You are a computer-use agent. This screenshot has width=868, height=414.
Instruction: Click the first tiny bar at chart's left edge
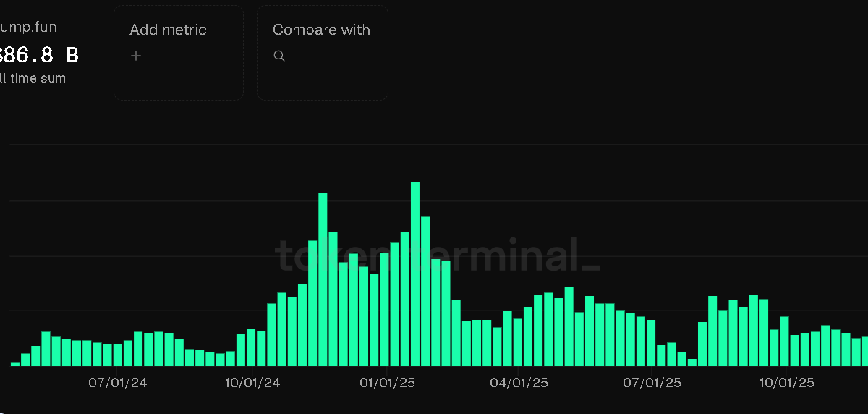(15, 363)
